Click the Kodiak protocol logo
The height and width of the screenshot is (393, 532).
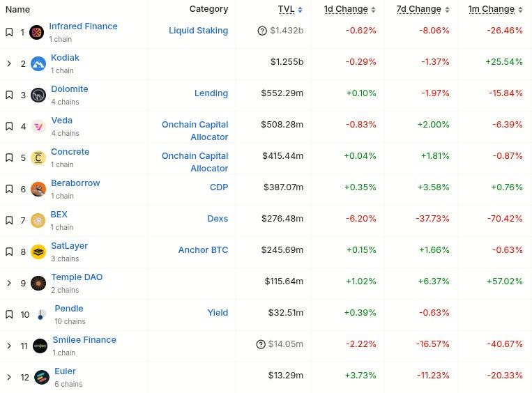point(39,63)
